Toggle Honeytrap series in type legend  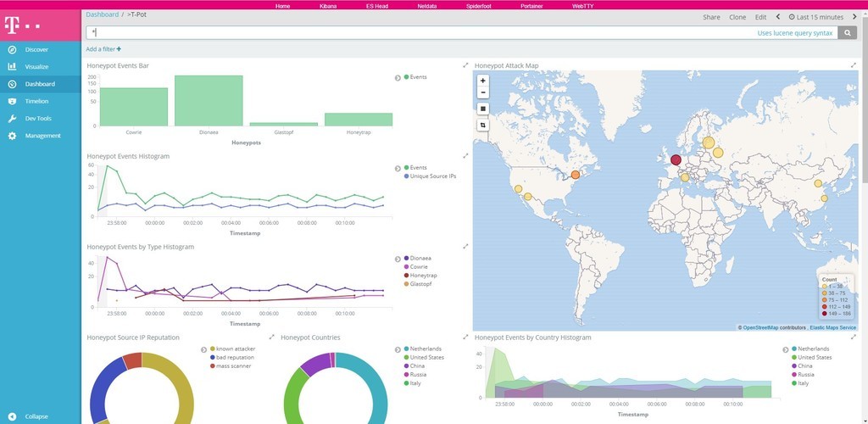click(420, 275)
